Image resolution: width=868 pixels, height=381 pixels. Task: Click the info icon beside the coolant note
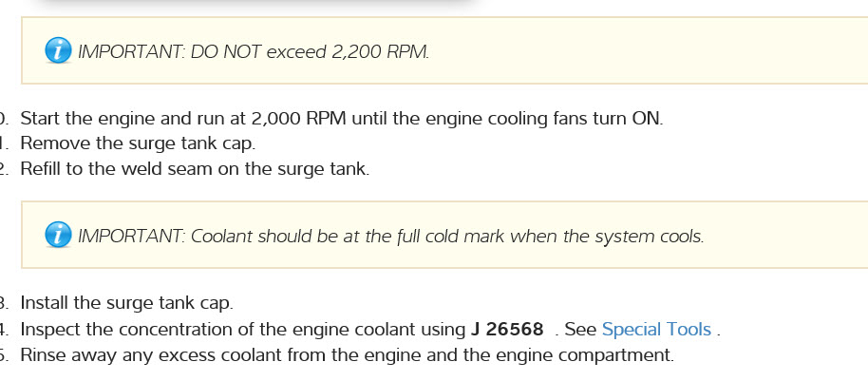[x=58, y=236]
